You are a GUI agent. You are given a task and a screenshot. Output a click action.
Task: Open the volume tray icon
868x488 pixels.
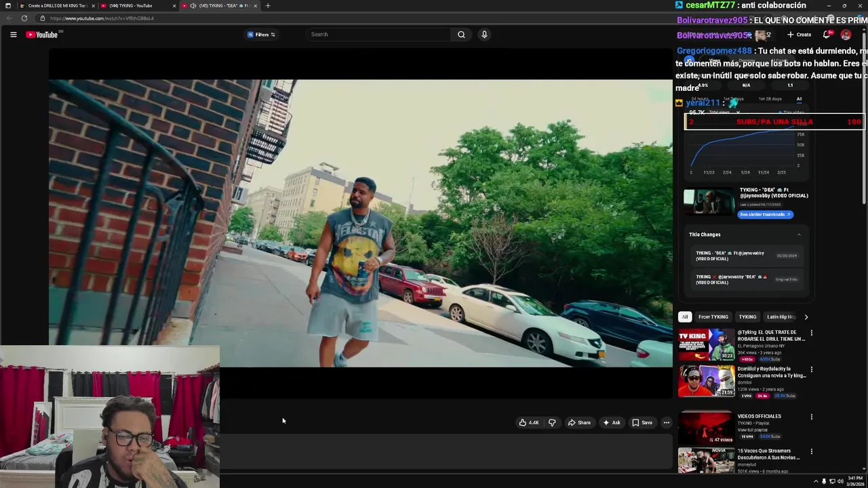point(840,481)
